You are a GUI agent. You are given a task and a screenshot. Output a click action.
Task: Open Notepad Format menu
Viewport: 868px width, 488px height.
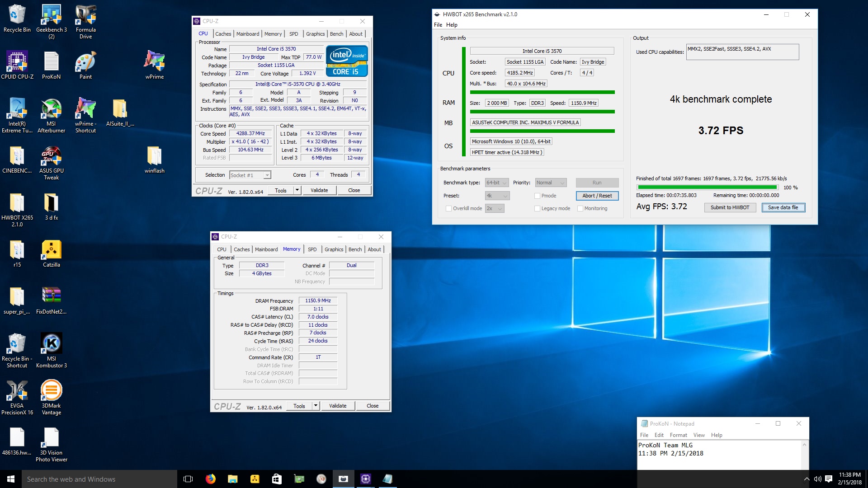[x=678, y=435]
